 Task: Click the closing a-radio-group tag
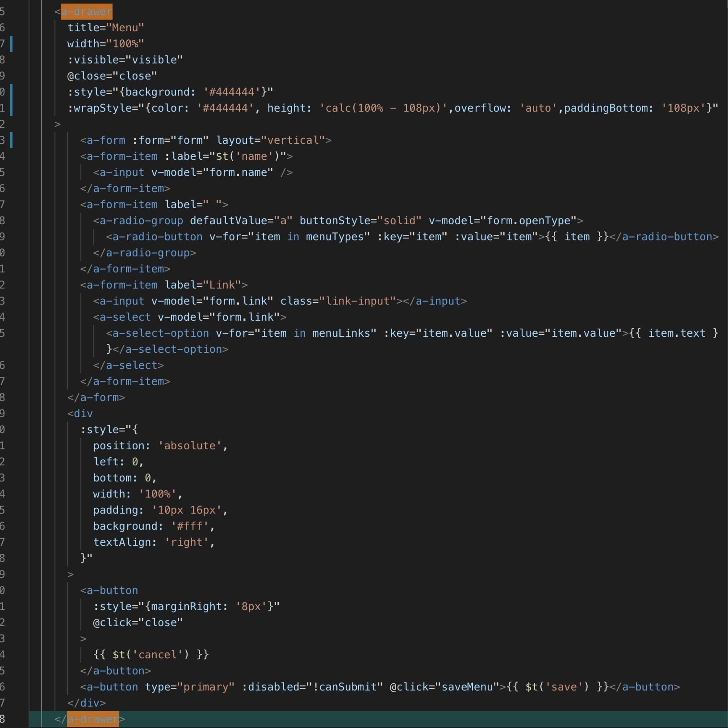click(x=145, y=253)
